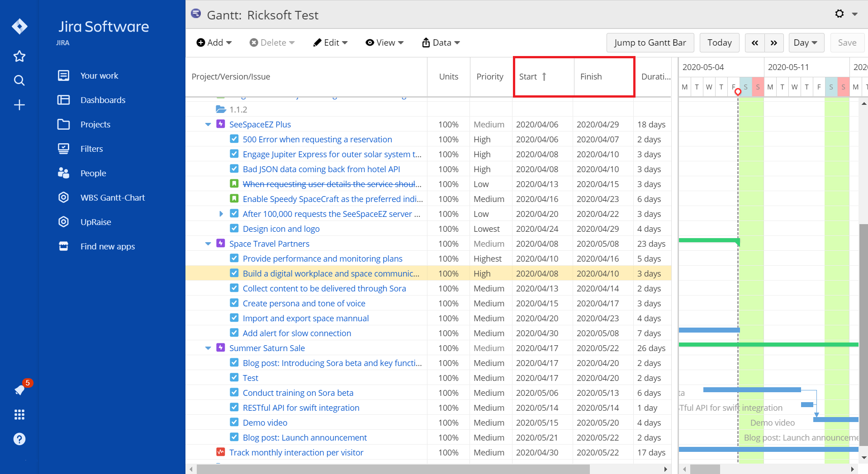Viewport: 868px width, 474px height.
Task: Click the Save button
Action: (x=847, y=42)
